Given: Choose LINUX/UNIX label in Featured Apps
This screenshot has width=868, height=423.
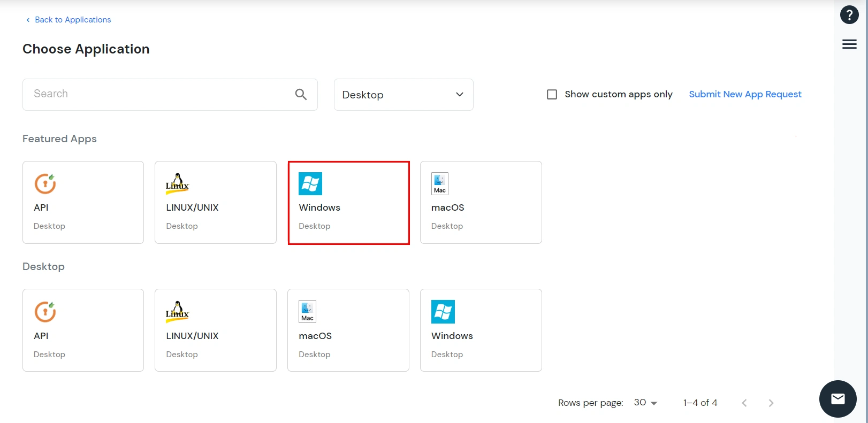Looking at the screenshot, I should point(192,207).
